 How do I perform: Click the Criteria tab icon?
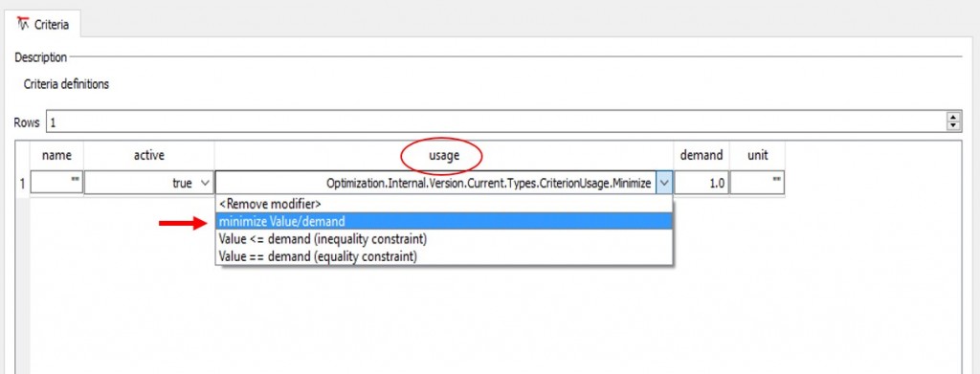point(24,24)
